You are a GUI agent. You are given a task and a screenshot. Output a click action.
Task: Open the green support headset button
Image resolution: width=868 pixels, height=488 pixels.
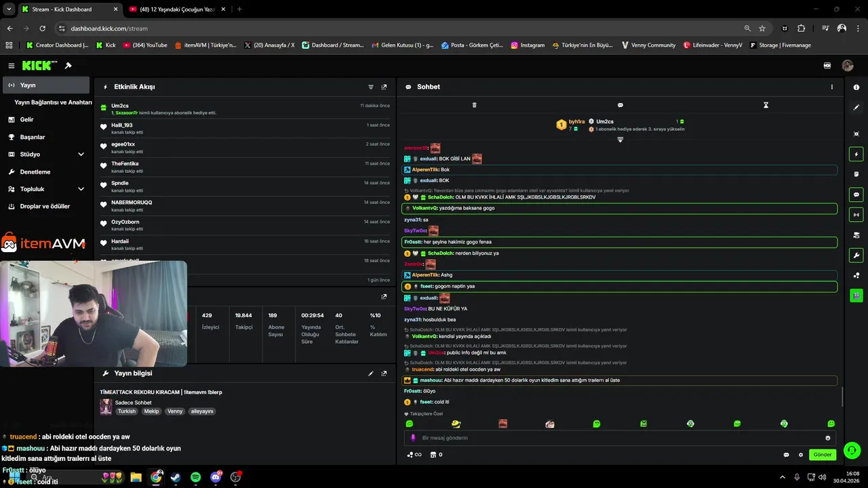click(x=852, y=450)
